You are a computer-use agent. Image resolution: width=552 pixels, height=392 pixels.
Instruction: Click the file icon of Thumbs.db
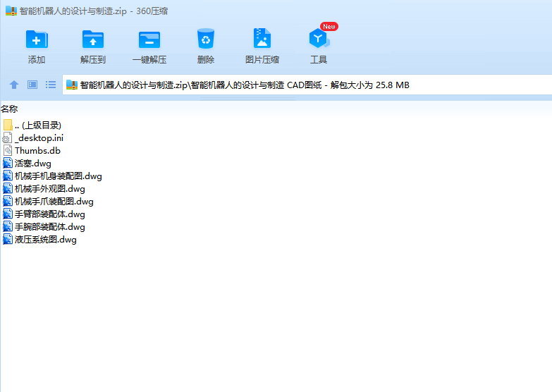pyautogui.click(x=8, y=150)
